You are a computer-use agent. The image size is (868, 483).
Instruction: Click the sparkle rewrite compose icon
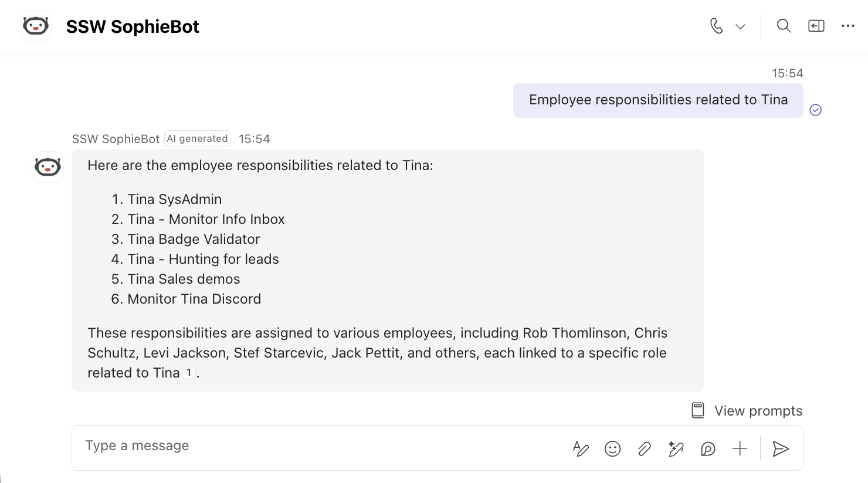676,448
